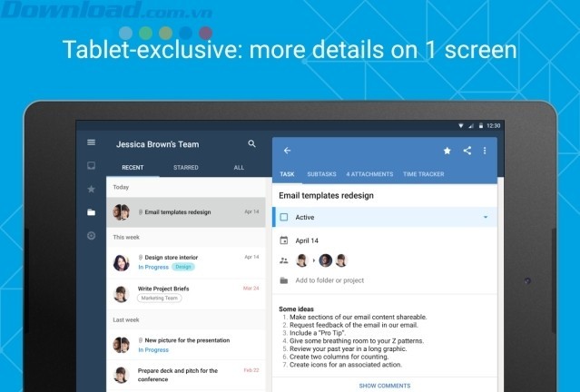Expand the Active status dropdown arrow
This screenshot has width=580, height=392.
pyautogui.click(x=486, y=218)
